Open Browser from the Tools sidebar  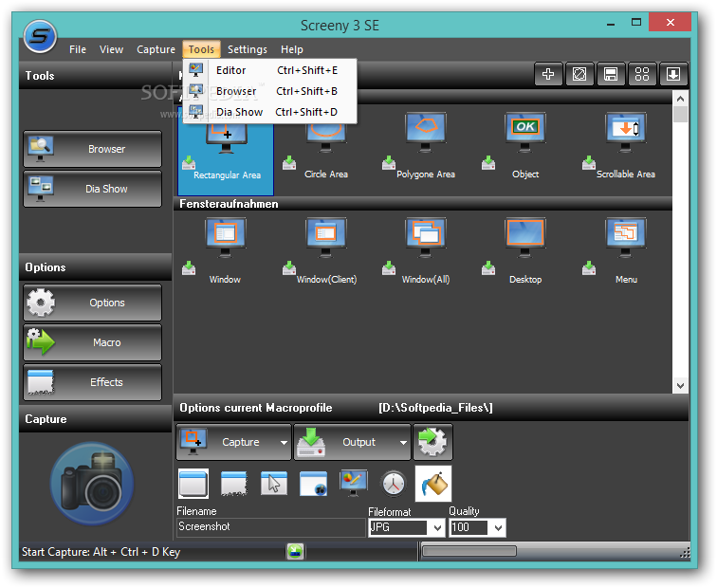click(92, 149)
